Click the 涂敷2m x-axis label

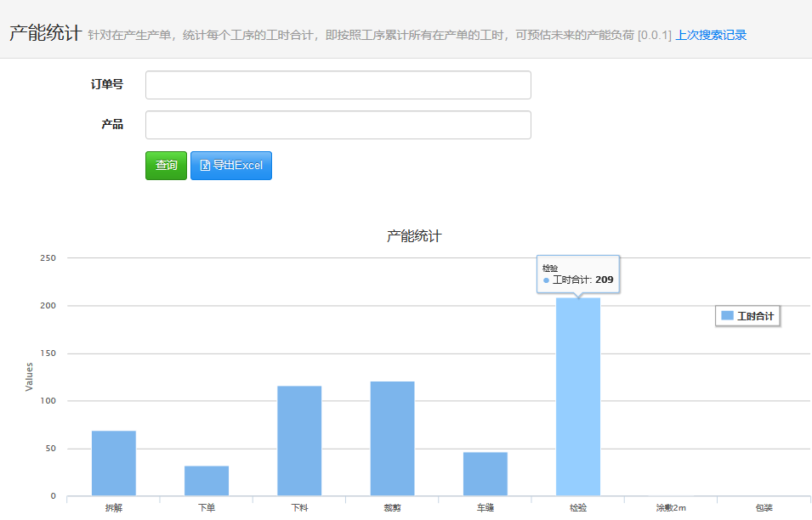point(671,508)
